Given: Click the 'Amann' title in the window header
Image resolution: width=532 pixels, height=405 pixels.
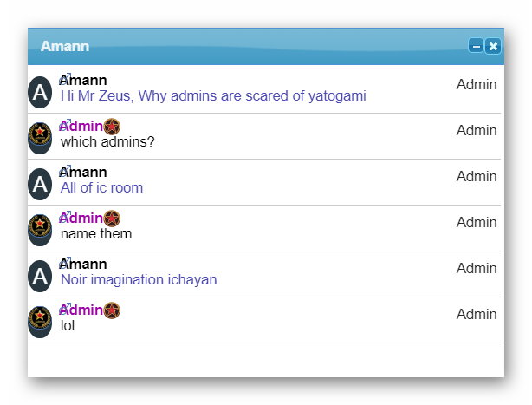Looking at the screenshot, I should point(65,46).
